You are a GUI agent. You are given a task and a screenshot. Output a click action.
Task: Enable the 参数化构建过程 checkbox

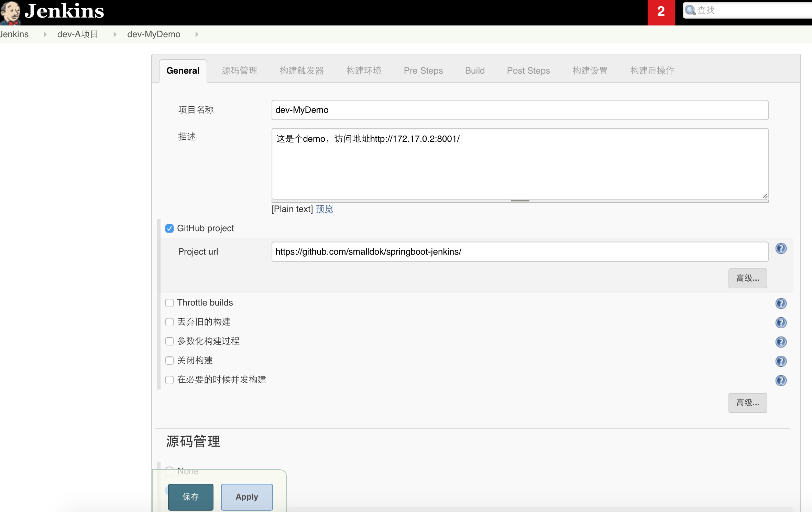(x=169, y=341)
